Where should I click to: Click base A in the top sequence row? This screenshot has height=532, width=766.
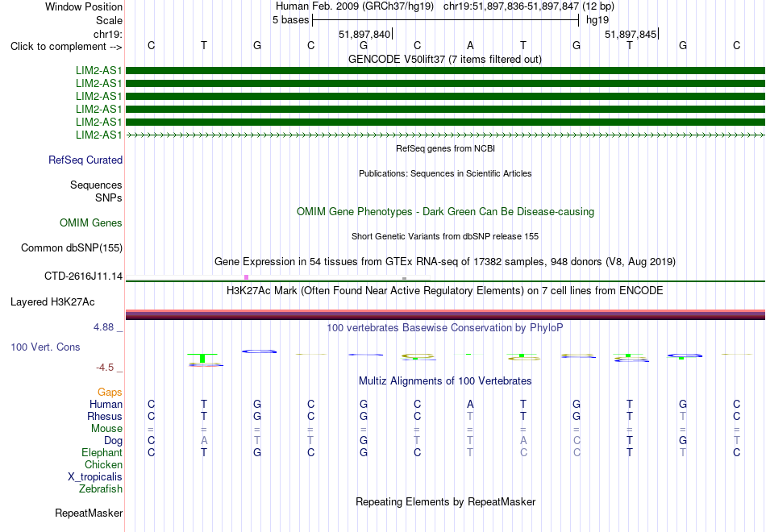pyautogui.click(x=470, y=45)
